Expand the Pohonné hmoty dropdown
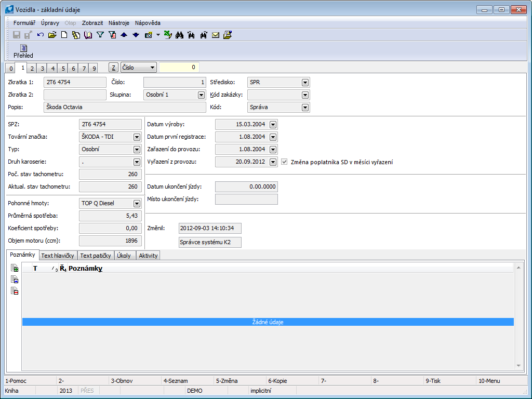 137,204
